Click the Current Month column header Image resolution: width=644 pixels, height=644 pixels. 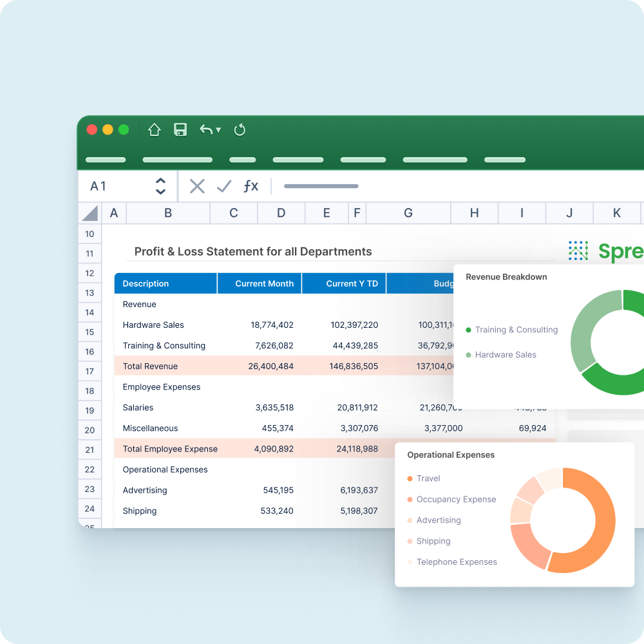tap(264, 283)
